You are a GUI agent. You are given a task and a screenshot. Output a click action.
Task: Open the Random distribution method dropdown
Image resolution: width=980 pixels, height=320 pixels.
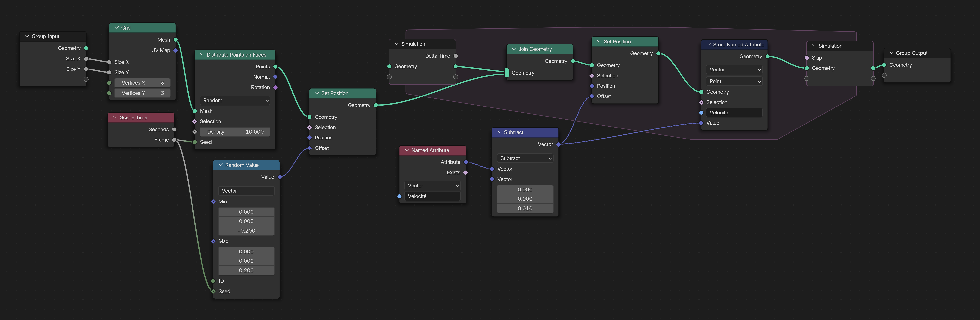(x=235, y=100)
